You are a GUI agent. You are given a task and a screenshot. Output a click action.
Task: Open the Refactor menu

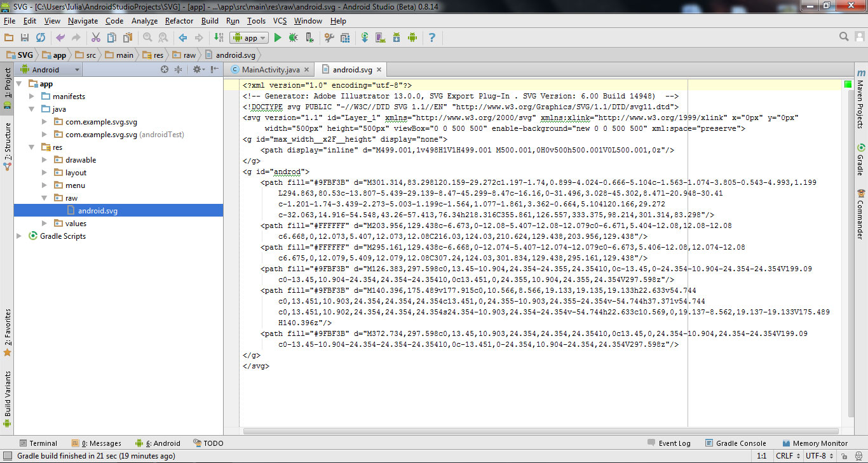coord(179,21)
